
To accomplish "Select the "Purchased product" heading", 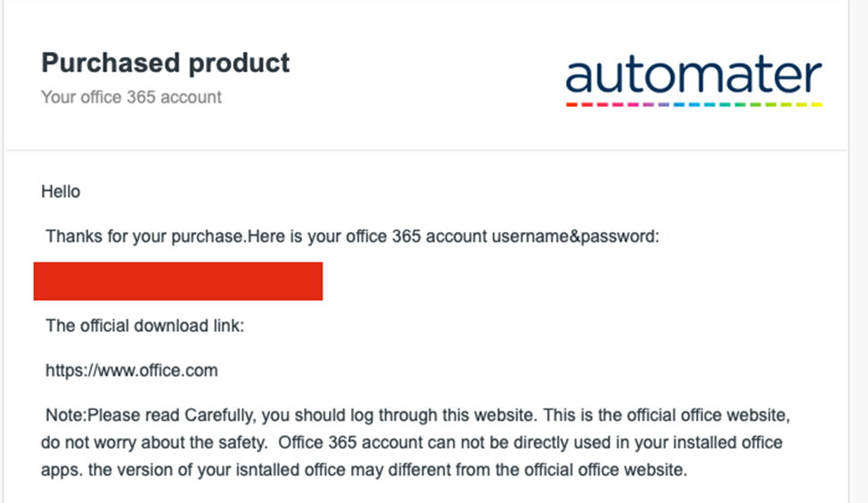I will tap(166, 62).
